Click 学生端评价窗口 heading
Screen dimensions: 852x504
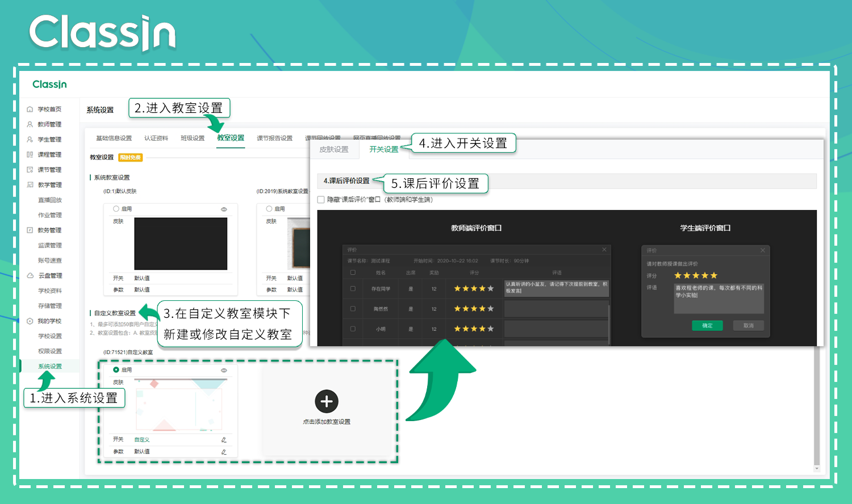click(x=705, y=228)
